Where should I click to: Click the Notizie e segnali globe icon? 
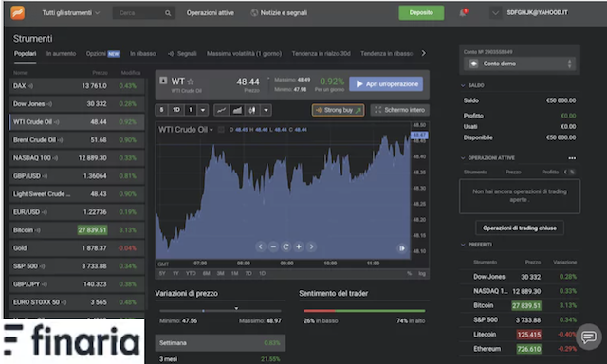(x=254, y=12)
